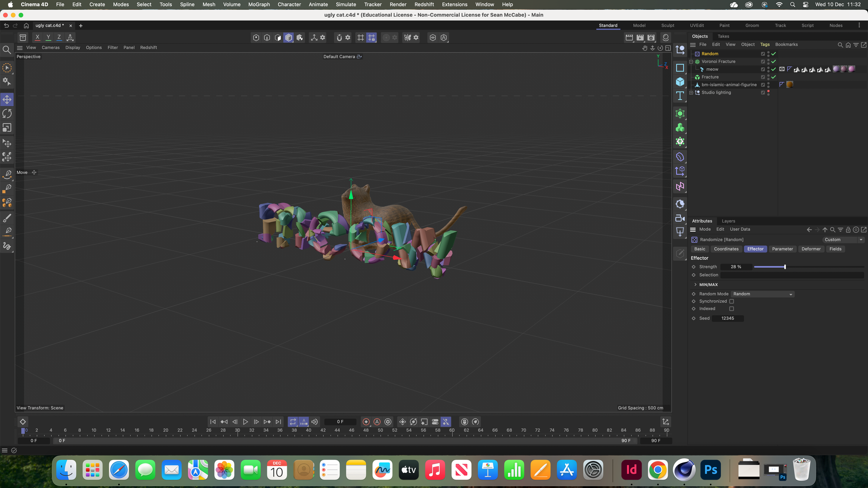The width and height of the screenshot is (868, 488).
Task: Switch to the Parameter tab
Action: (782, 249)
